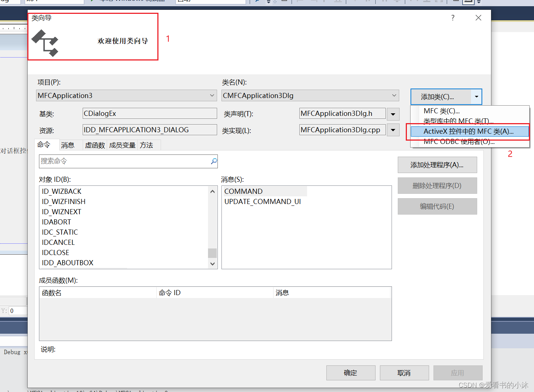Open the 项目 combo box MFCApplication3
The image size is (534, 392).
point(126,95)
